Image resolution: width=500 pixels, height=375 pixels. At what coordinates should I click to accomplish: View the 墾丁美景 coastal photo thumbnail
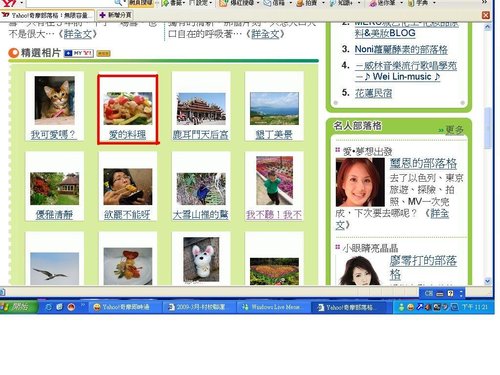274,109
